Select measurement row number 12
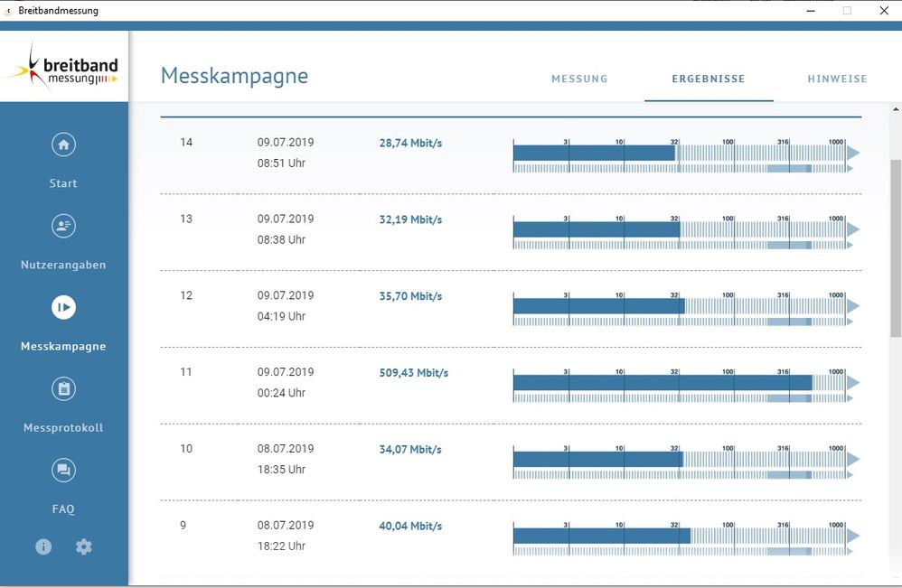Image resolution: width=902 pixels, height=588 pixels. point(186,296)
